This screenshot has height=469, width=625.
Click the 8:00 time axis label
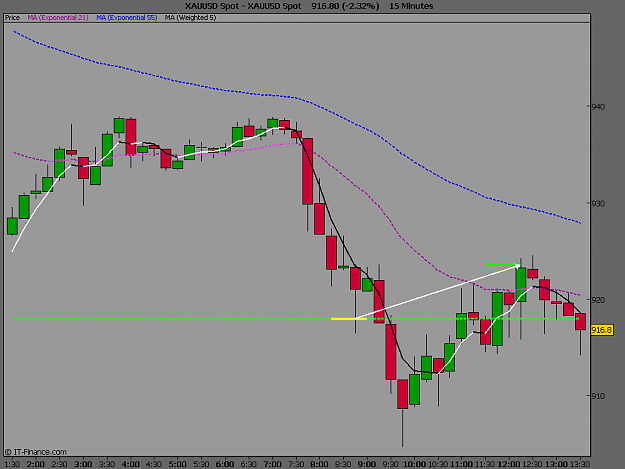[319, 464]
